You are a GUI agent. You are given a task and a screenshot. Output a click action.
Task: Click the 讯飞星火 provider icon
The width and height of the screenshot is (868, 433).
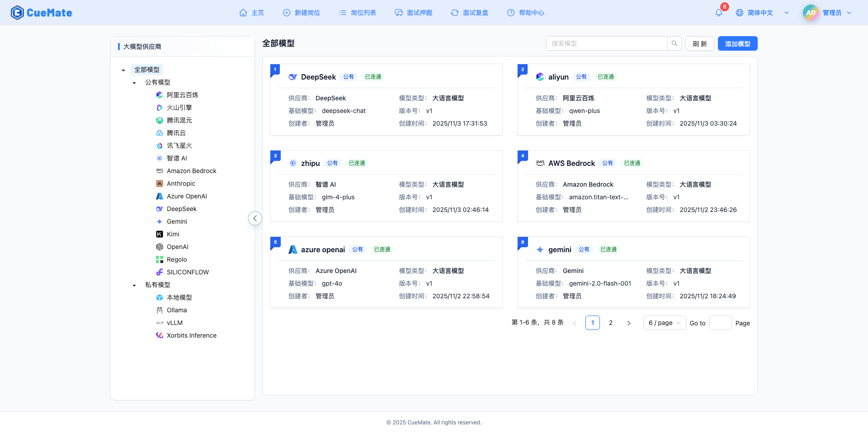tap(159, 146)
